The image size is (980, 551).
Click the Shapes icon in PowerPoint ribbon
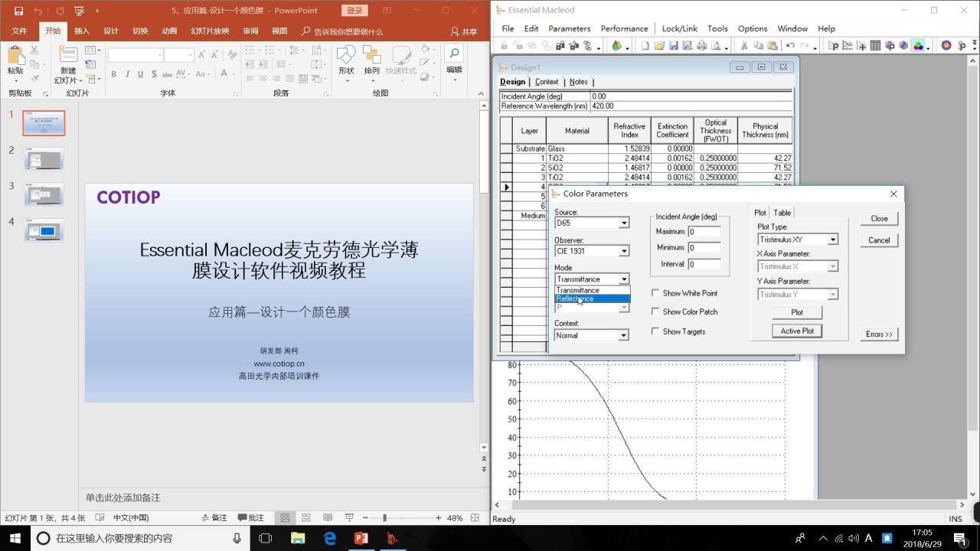346,60
